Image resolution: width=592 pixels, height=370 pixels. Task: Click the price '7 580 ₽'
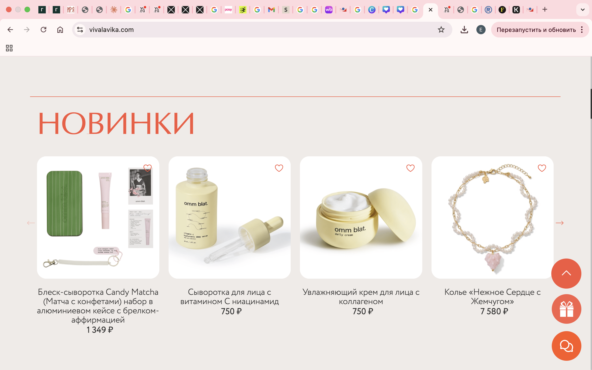coord(494,311)
